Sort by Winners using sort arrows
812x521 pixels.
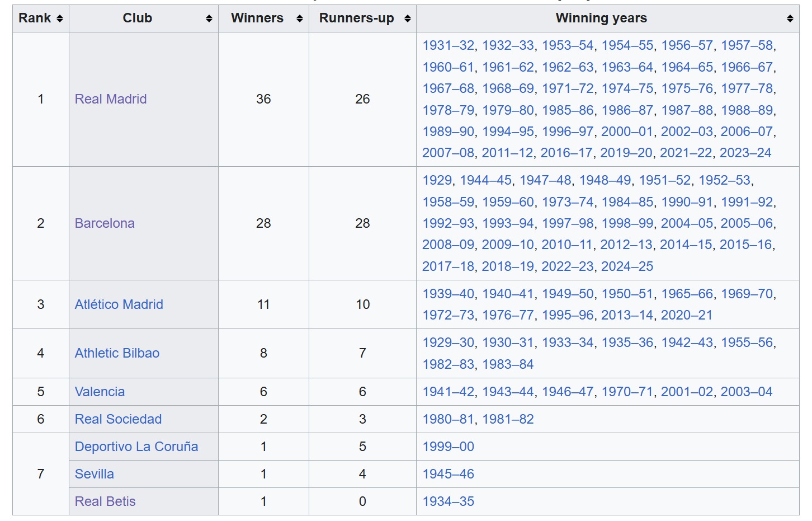tap(300, 18)
